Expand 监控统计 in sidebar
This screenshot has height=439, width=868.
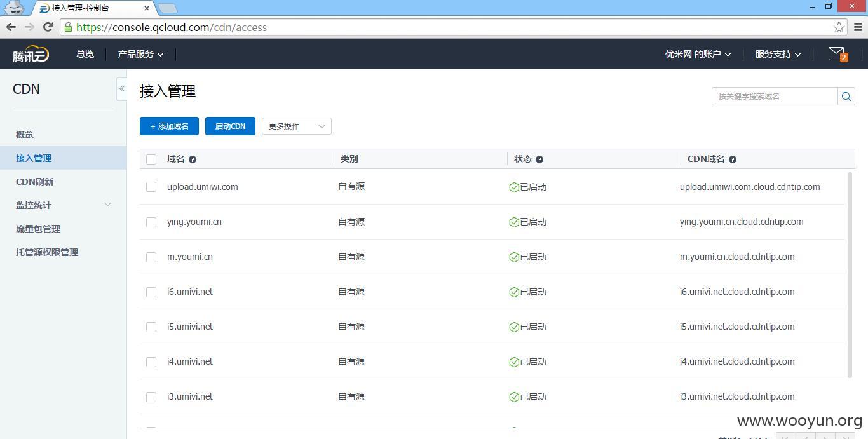pos(64,205)
